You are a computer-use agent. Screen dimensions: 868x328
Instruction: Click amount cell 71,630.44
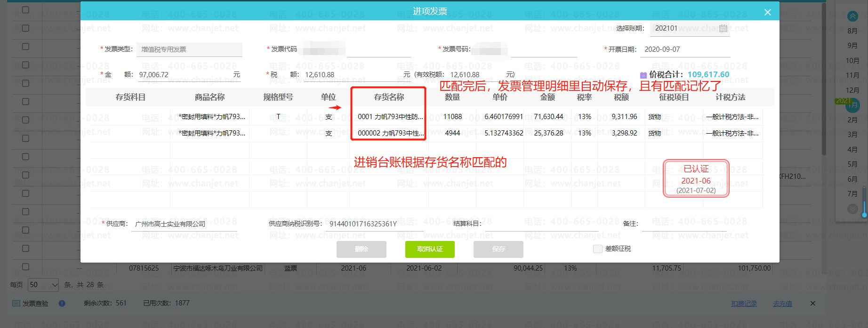[548, 117]
